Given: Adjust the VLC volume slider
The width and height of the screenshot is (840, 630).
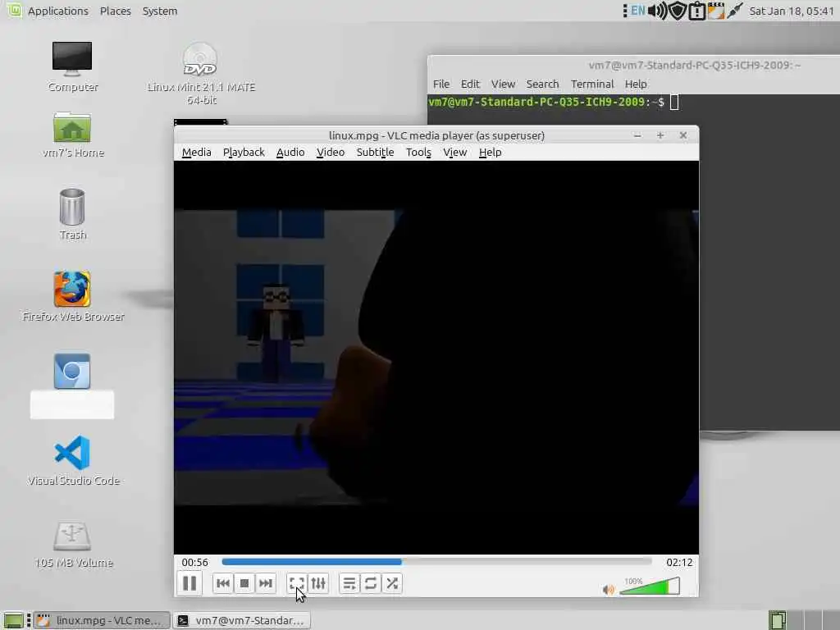Looking at the screenshot, I should click(x=650, y=587).
